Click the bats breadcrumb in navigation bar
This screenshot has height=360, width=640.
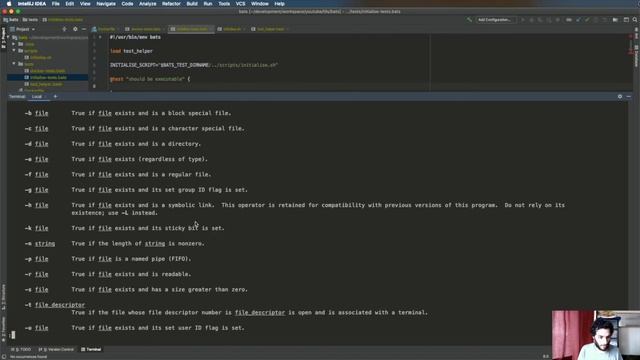click(x=11, y=20)
